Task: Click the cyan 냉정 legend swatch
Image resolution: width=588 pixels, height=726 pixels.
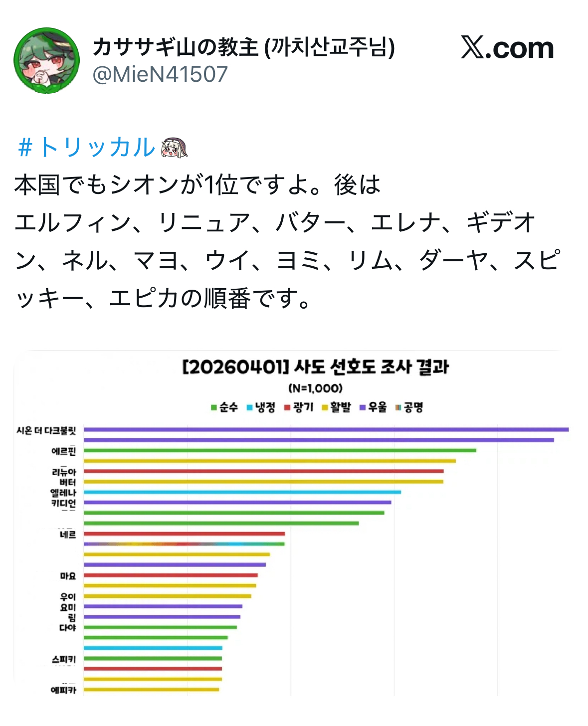Action: (250, 408)
